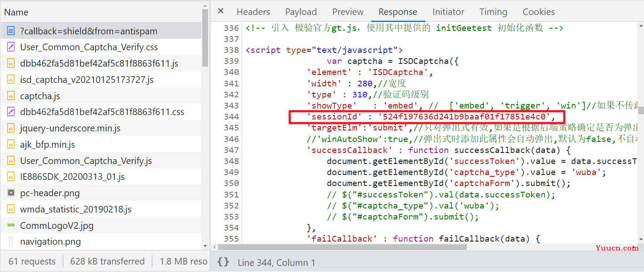
Task: Click the '628 kB transferred' status text
Action: coord(107,261)
